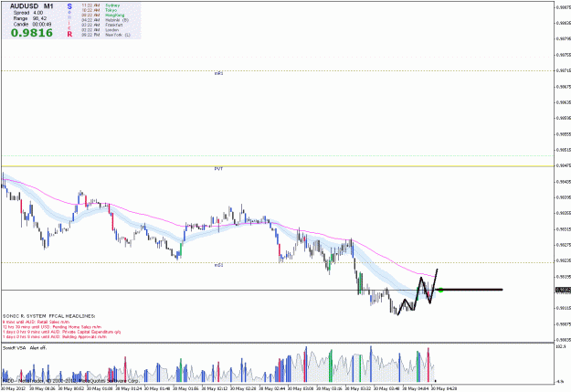Open the AUD Private Capital Expenditure headline
Screen dimensions: 571x392
[61, 333]
